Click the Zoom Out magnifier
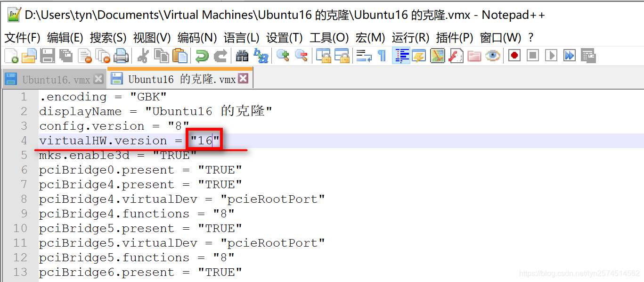This screenshot has width=644, height=282. pyautogui.click(x=301, y=56)
